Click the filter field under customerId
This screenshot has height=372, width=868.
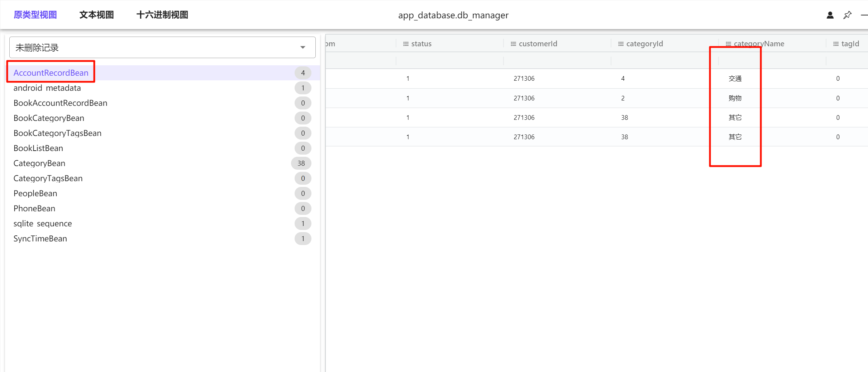557,61
